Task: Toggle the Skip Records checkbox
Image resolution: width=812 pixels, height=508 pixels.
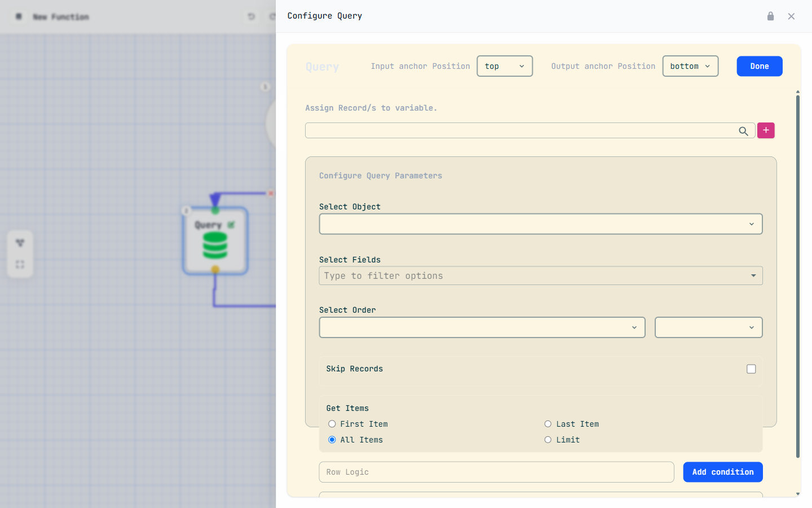Action: pos(751,369)
